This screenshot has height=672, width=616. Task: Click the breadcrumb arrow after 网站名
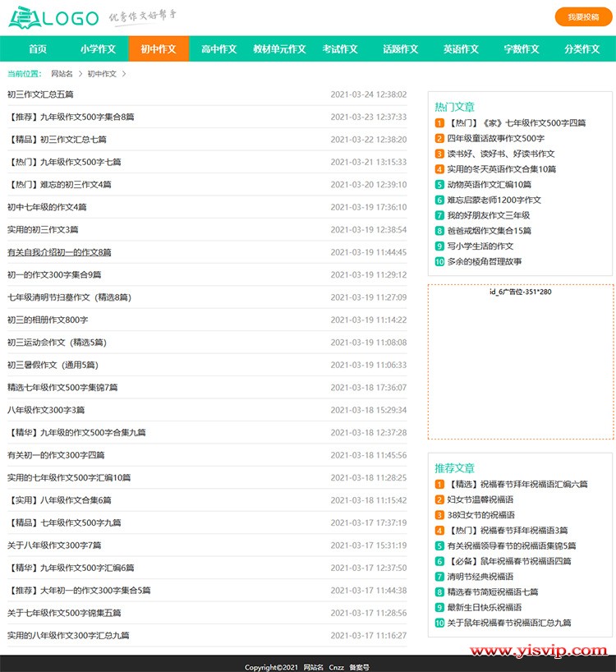tap(79, 74)
